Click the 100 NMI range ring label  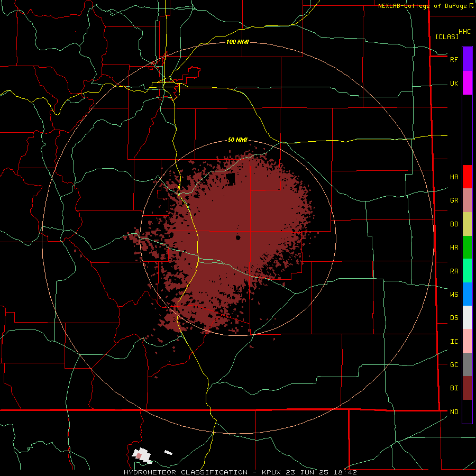tap(237, 42)
